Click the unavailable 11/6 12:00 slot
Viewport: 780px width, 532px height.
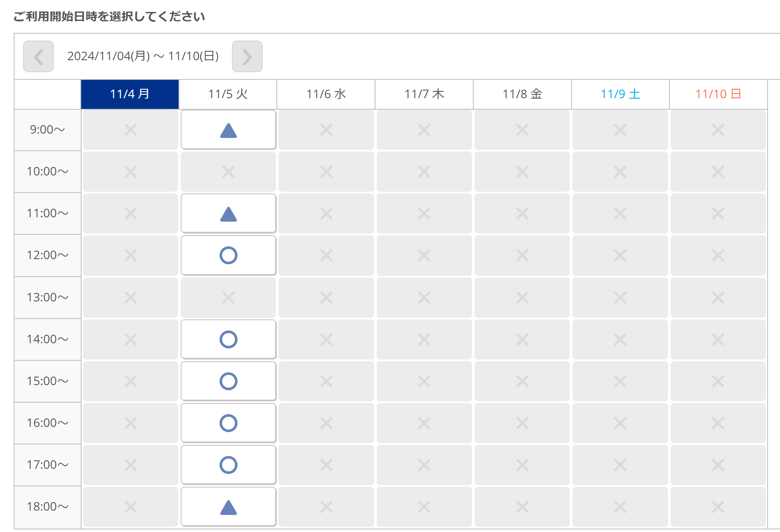click(x=326, y=255)
